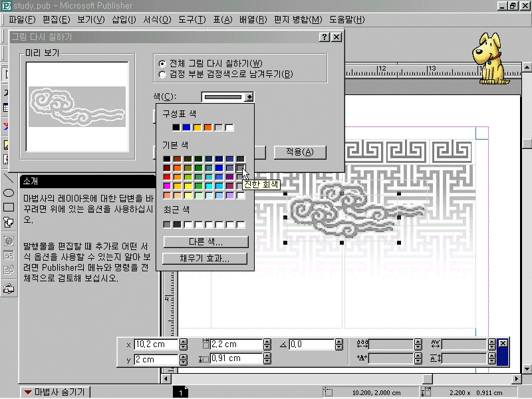Click the 적용(A) apply button
This screenshot has height=399, width=532.
pyautogui.click(x=300, y=152)
